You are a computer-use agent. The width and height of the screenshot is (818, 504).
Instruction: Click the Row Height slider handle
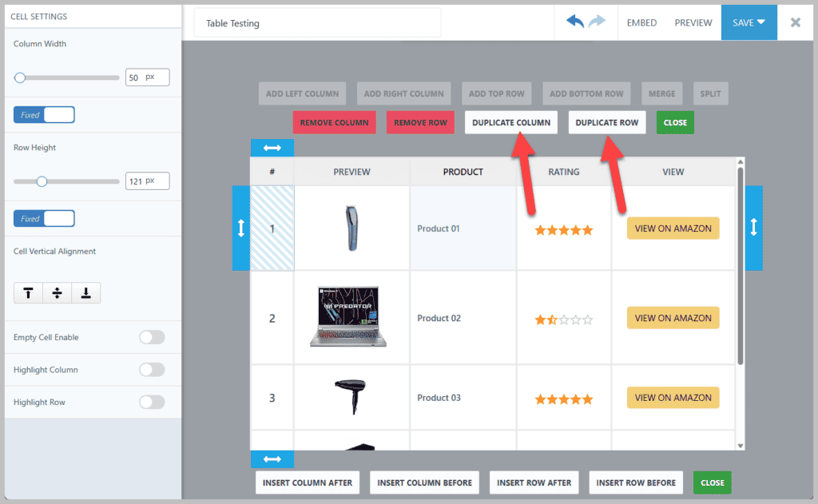(x=42, y=181)
